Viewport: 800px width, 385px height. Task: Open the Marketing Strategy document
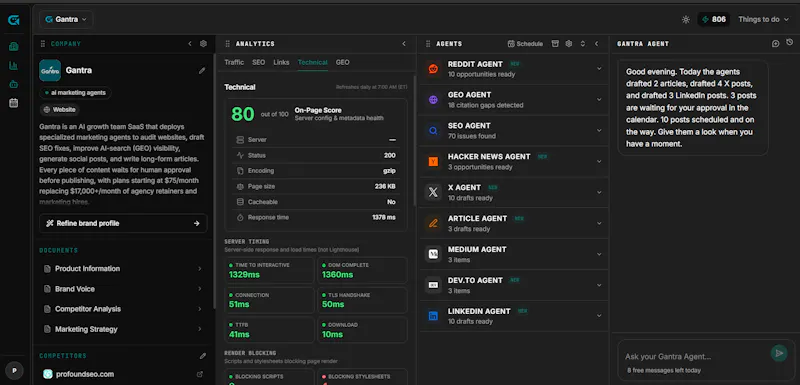tap(123, 329)
